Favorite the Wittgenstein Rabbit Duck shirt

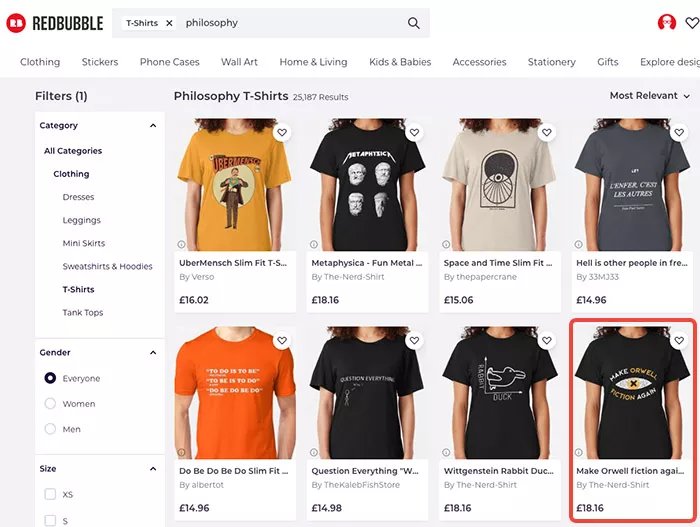[x=546, y=341]
